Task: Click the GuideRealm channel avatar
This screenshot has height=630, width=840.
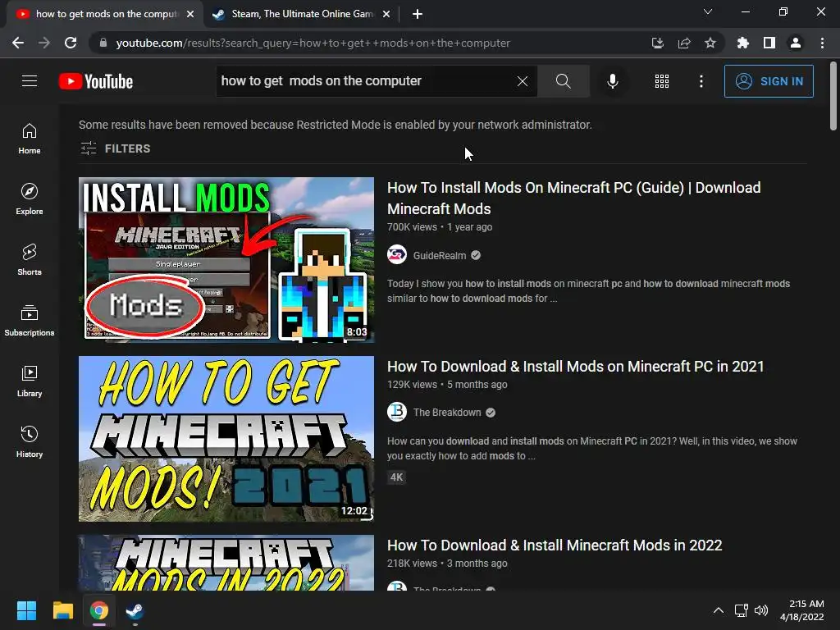Action: point(397,254)
